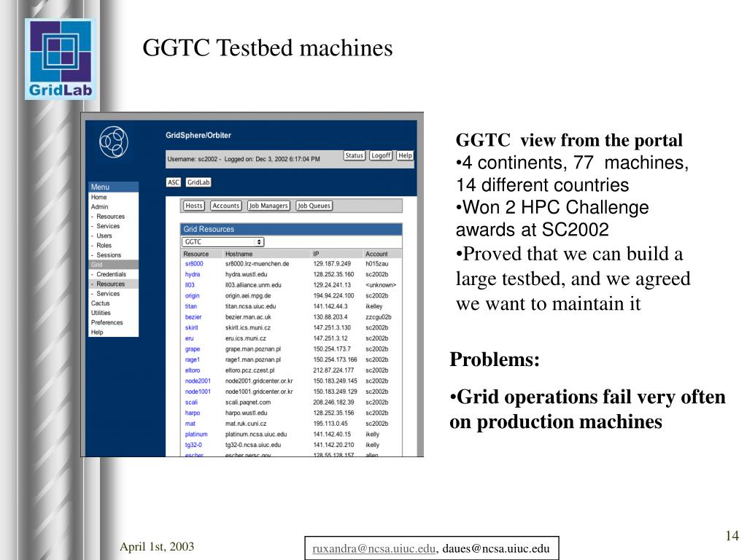Click the IP column header

(x=316, y=254)
